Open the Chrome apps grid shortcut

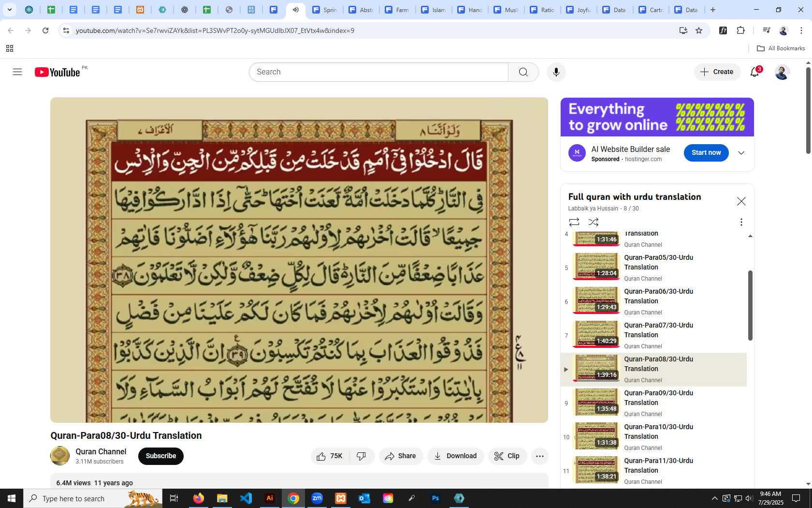10,48
